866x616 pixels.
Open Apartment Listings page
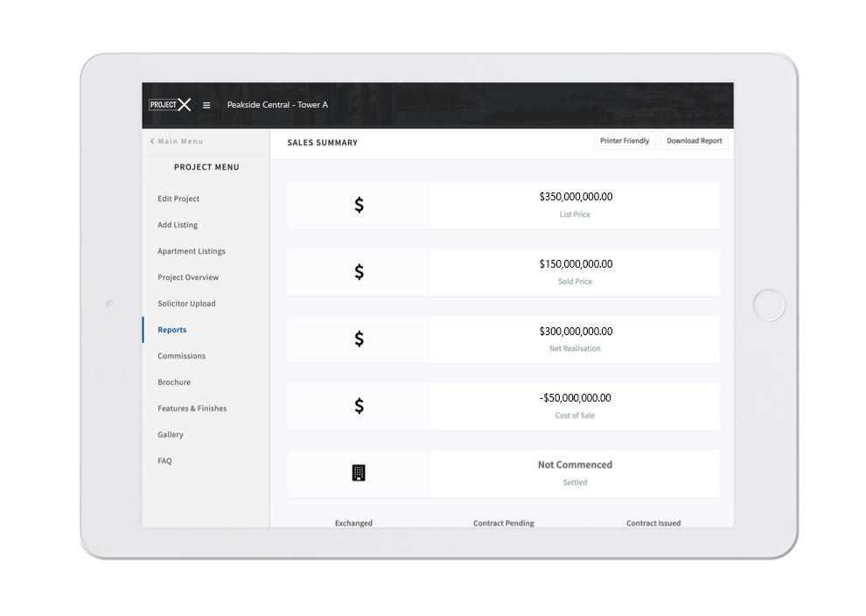[192, 251]
